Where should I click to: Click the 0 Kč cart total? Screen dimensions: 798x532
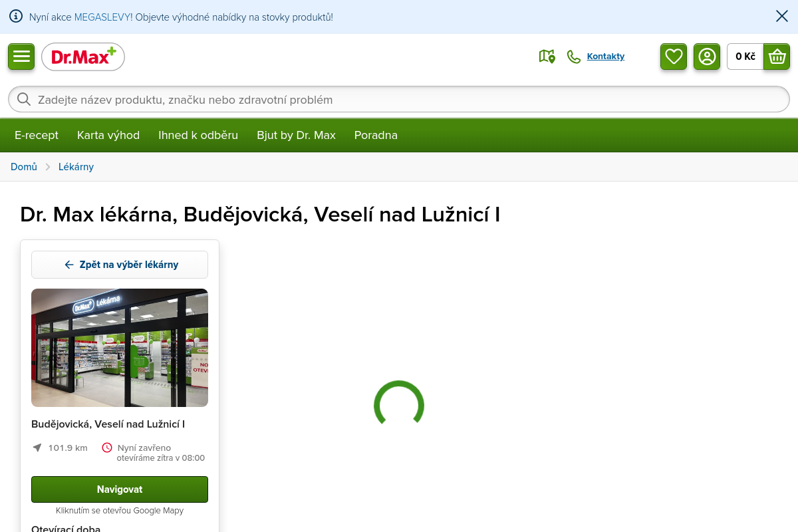click(745, 57)
